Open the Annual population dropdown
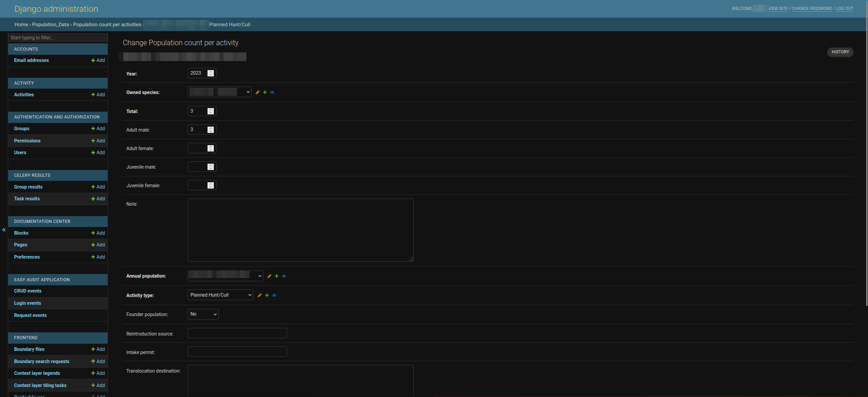868x397 pixels. (226, 275)
